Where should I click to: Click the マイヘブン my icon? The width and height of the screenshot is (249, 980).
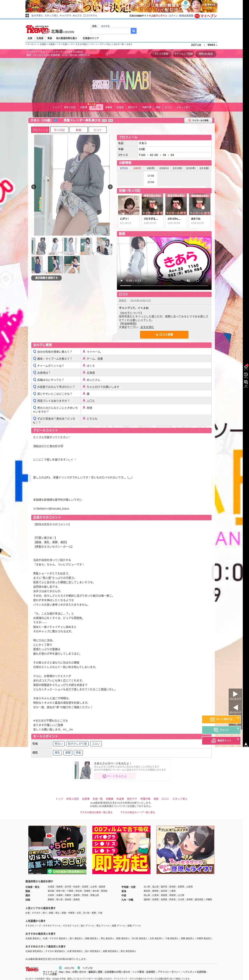206,16
